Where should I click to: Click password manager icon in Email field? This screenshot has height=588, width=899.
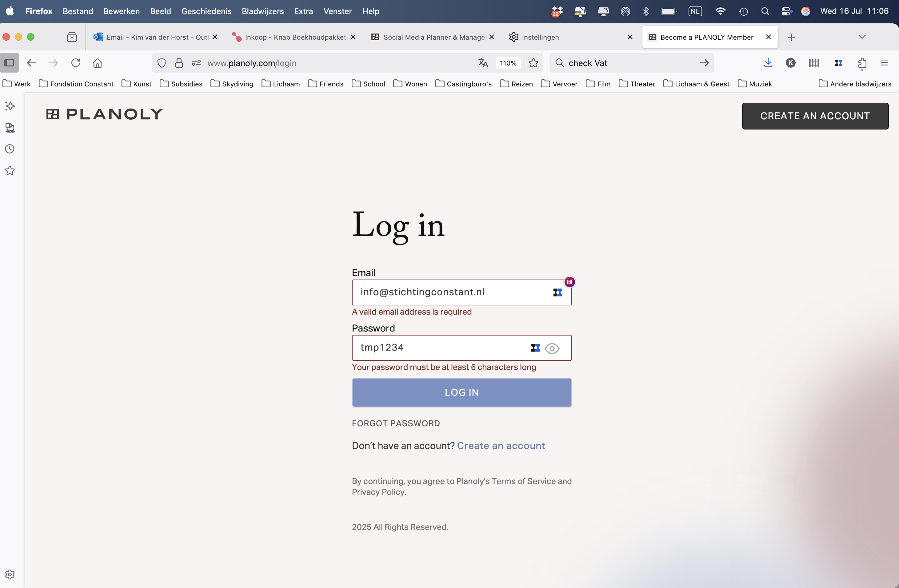(558, 292)
